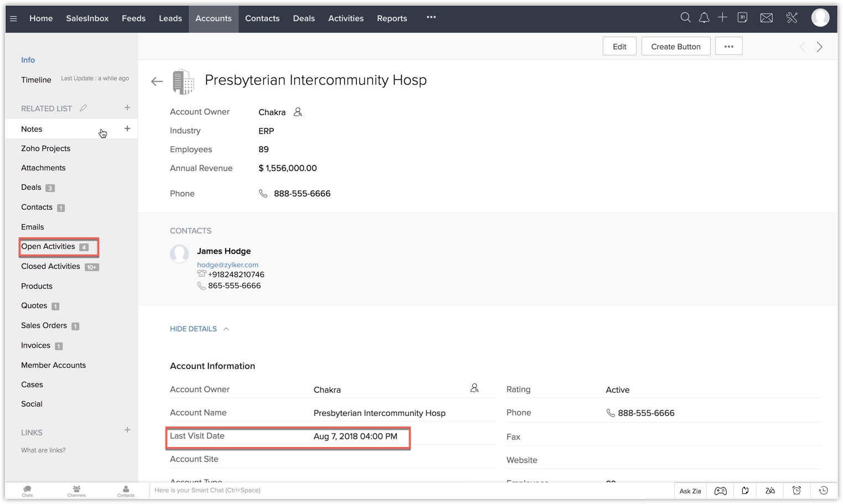Add a related list with plus icon

click(x=127, y=107)
